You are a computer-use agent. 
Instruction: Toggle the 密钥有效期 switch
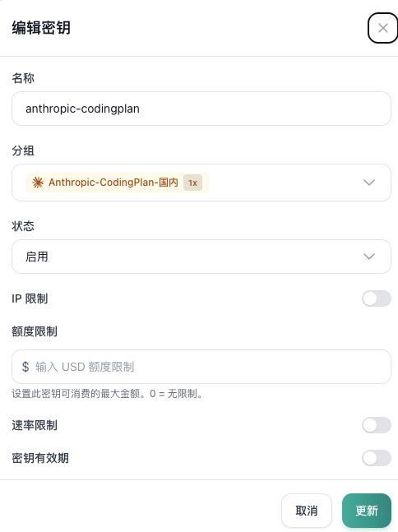[x=377, y=458]
